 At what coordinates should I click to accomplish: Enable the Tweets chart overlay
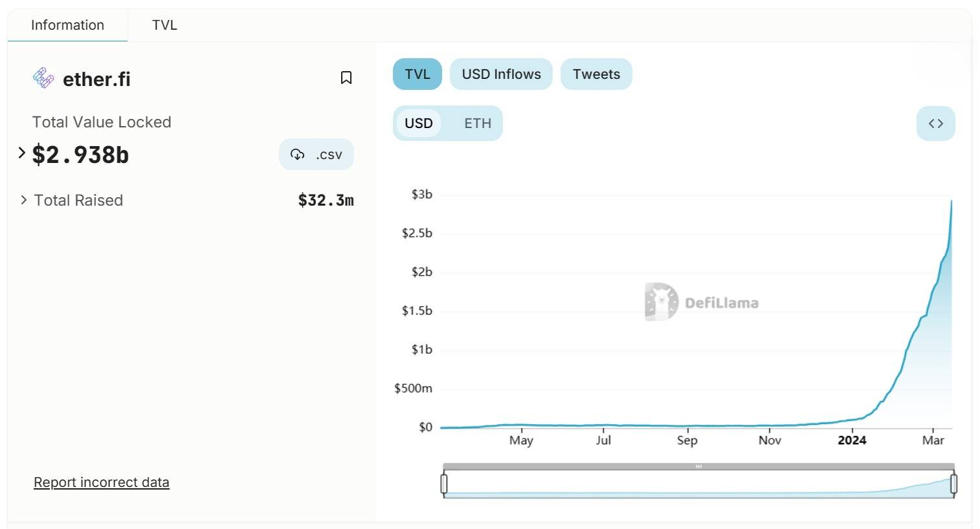click(596, 74)
